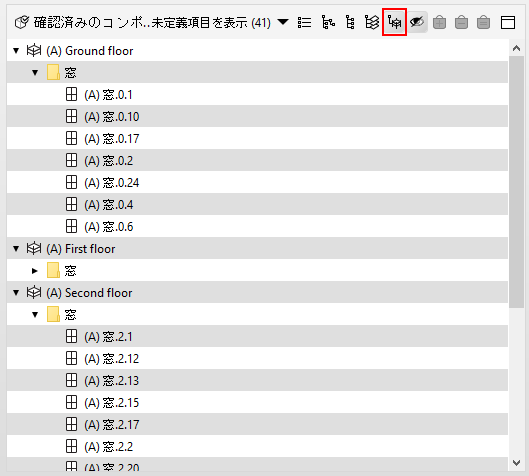Select the "(A) First floor" label
Viewport: 529px width, 476px height.
pos(81,249)
